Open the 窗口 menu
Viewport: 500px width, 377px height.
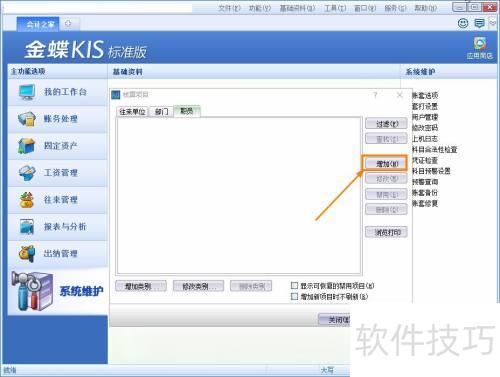point(365,8)
